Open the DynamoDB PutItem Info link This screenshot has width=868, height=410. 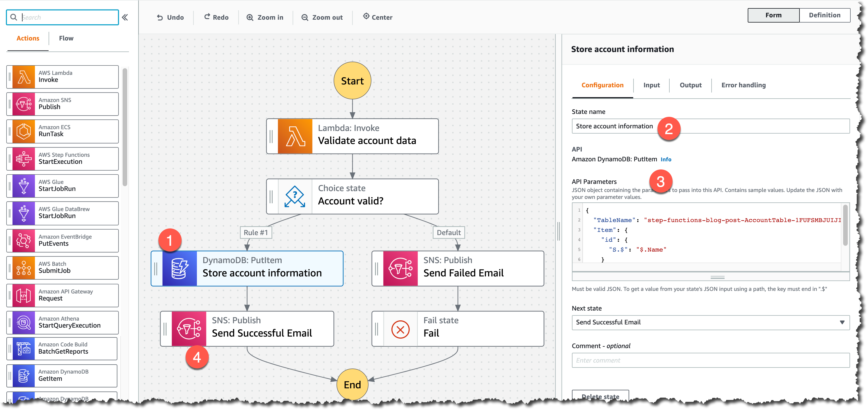click(x=666, y=160)
